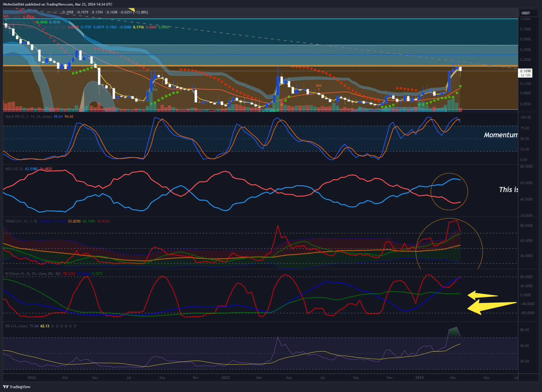Click the -12.88% change value in header
The image size is (542, 392).
(x=141, y=12)
